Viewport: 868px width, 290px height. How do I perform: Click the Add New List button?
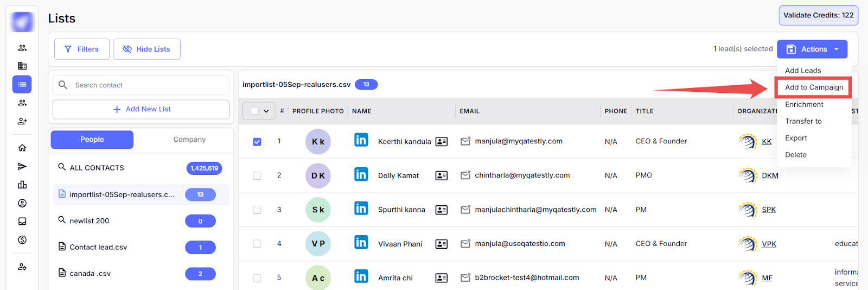point(141,109)
